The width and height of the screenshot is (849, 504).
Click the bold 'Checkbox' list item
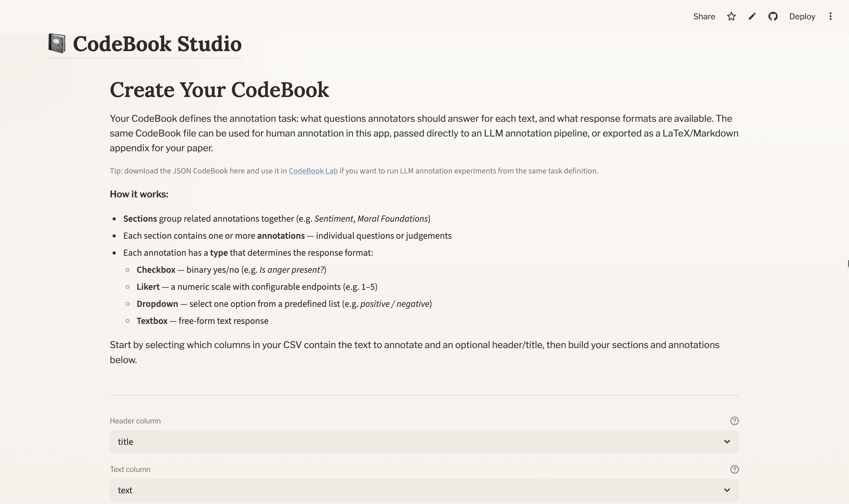click(x=156, y=270)
